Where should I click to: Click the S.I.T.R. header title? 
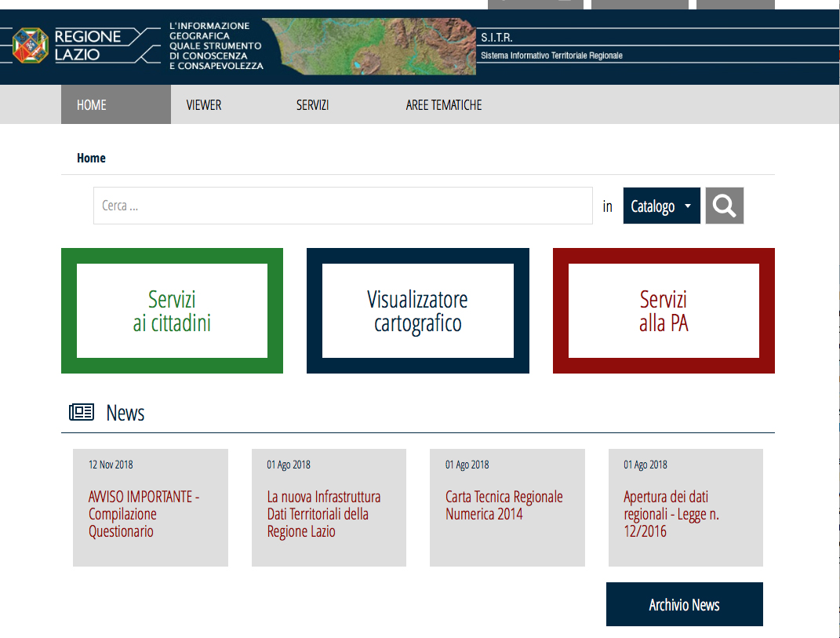tap(496, 38)
